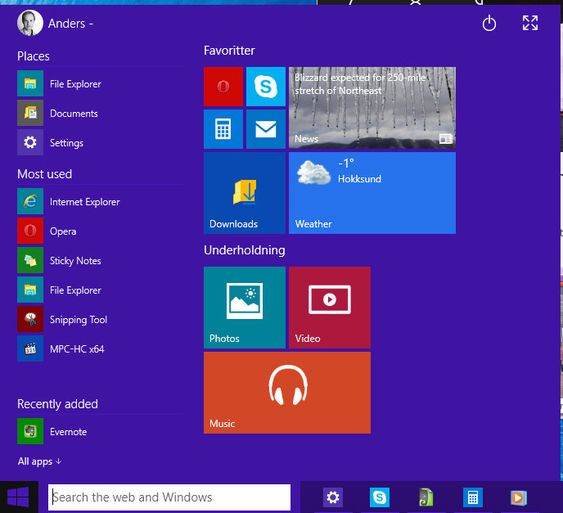
Task: Open the power options button
Action: (x=489, y=24)
